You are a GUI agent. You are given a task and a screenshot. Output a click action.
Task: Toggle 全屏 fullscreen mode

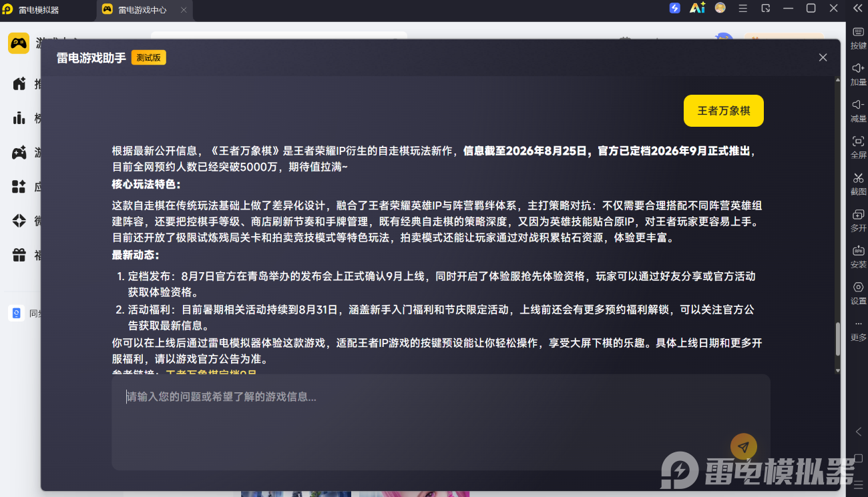858,147
